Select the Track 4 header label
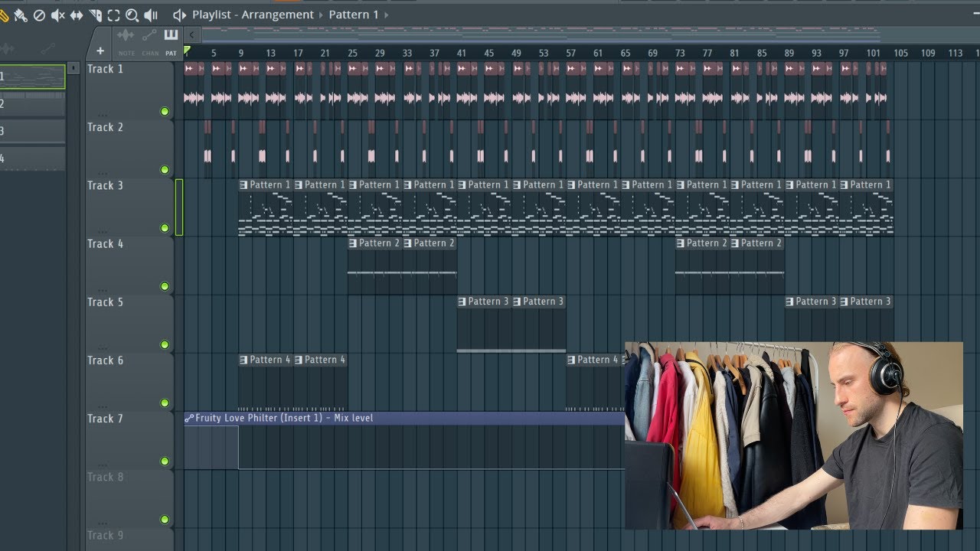Viewport: 980px width, 551px height. tap(105, 243)
